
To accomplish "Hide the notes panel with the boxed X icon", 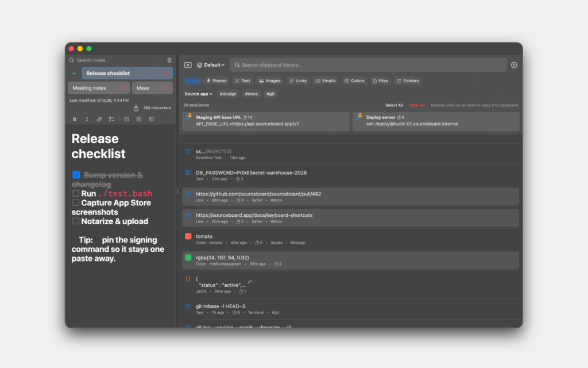I will click(x=188, y=65).
